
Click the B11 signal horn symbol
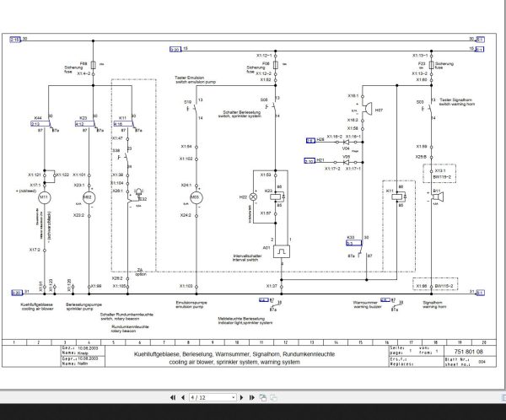coord(438,197)
